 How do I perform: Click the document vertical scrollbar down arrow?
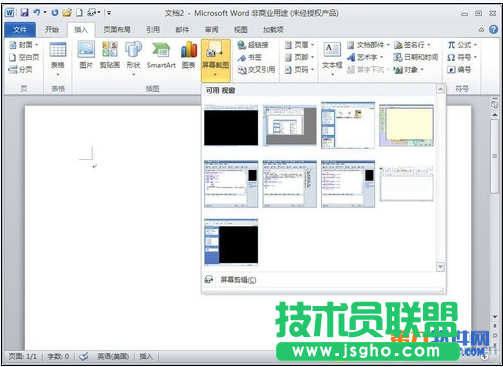click(x=495, y=317)
